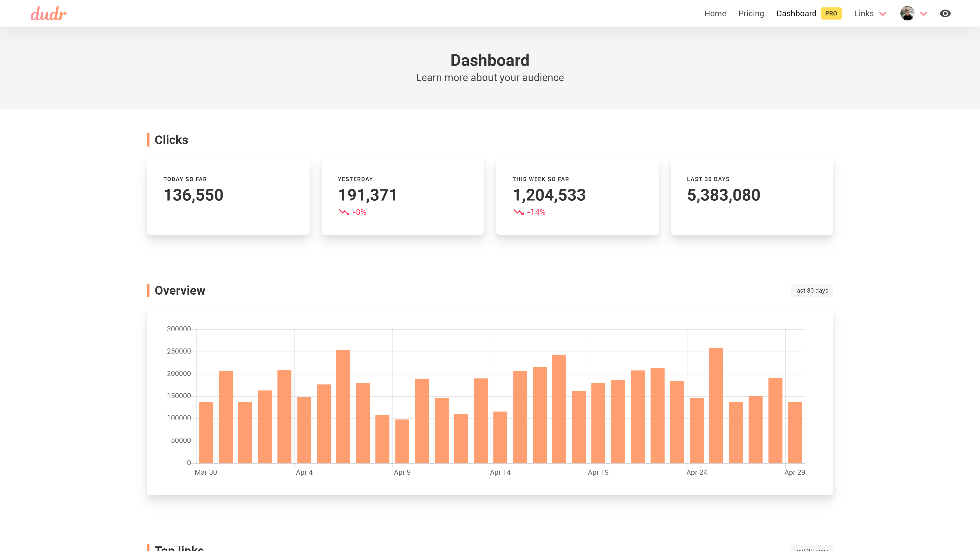Click the PRO badge
This screenshot has width=980, height=551.
point(831,14)
